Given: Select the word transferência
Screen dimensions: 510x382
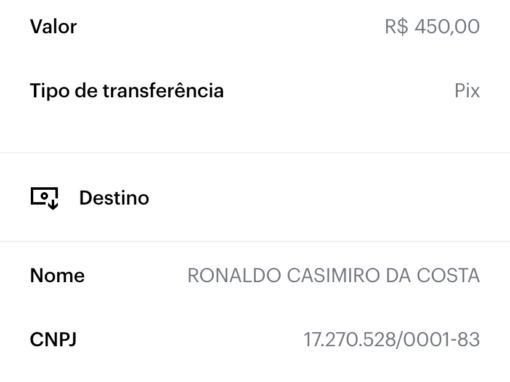Looking at the screenshot, I should [x=163, y=91].
